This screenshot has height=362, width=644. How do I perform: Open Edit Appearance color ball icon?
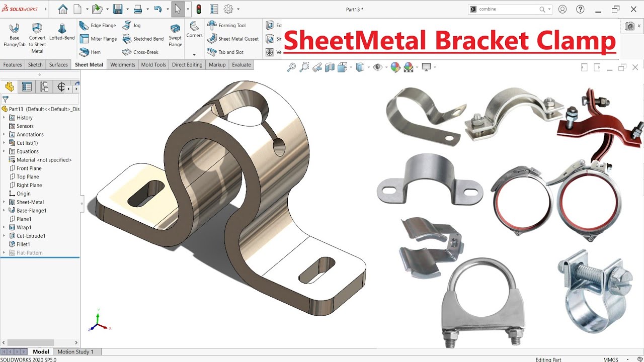click(395, 67)
